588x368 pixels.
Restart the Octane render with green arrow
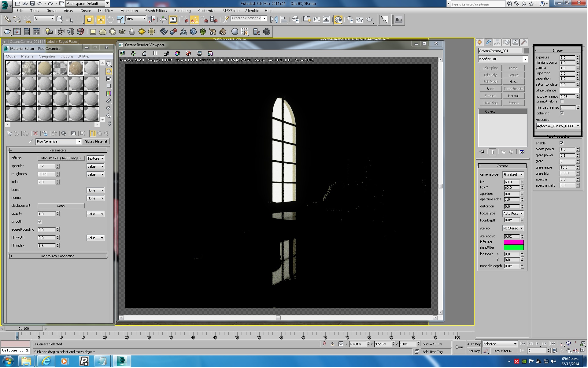click(x=133, y=54)
